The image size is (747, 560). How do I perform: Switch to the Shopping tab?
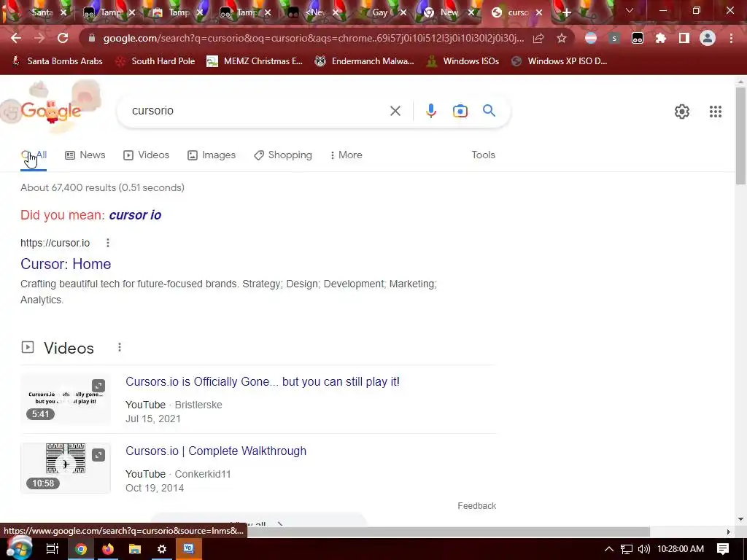coord(283,155)
